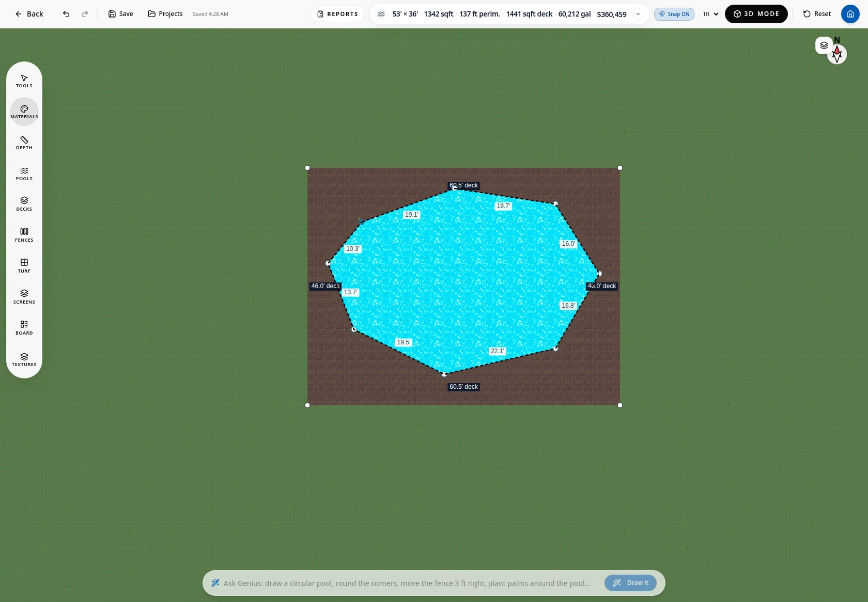Click the north compass icon
This screenshot has height=602, width=868.
[x=837, y=54]
